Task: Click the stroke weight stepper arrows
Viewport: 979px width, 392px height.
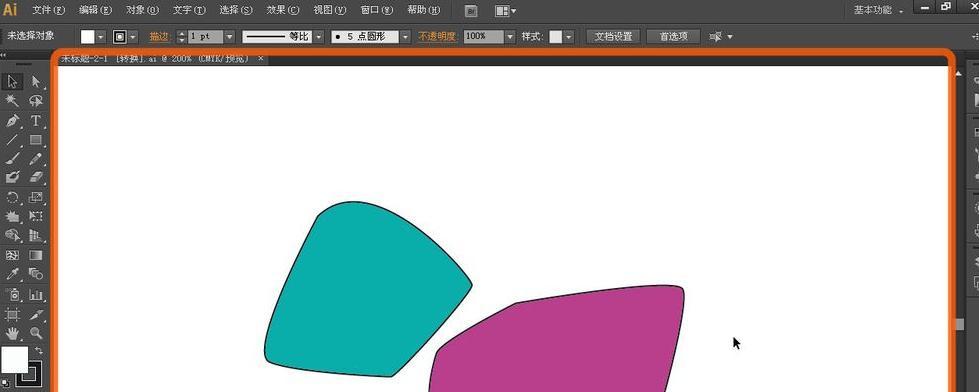Action: pos(182,37)
